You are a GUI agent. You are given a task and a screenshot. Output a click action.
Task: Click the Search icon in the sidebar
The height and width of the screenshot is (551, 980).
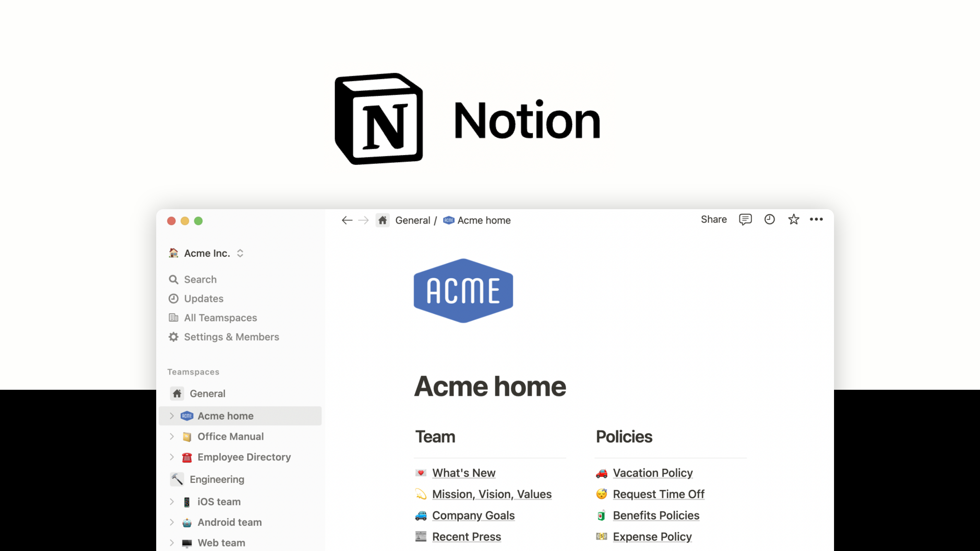174,280
